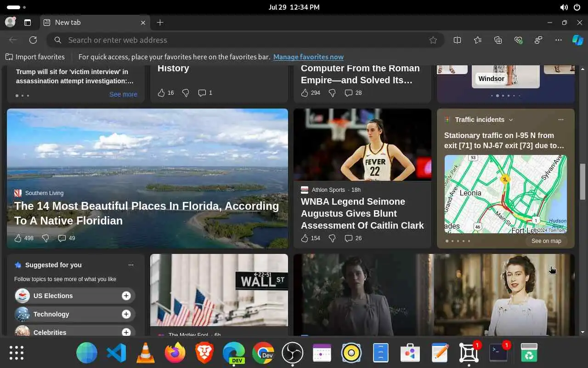The image size is (588, 368).
Task: Open the Trash from dock
Action: tap(529, 353)
